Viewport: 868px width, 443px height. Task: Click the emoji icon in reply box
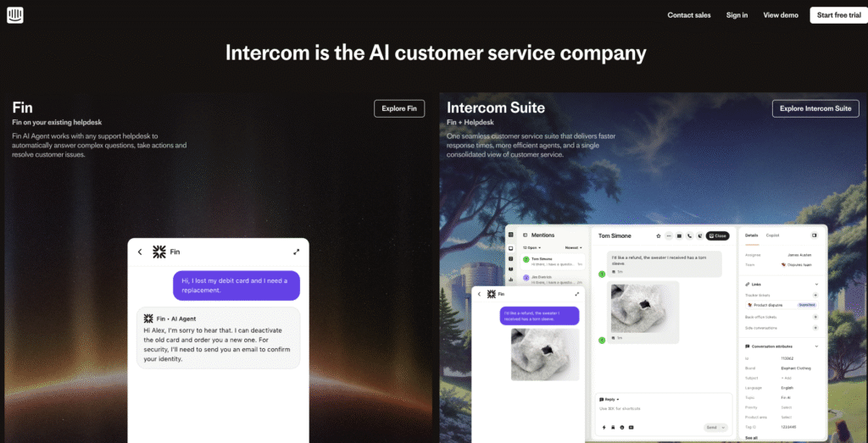(622, 428)
